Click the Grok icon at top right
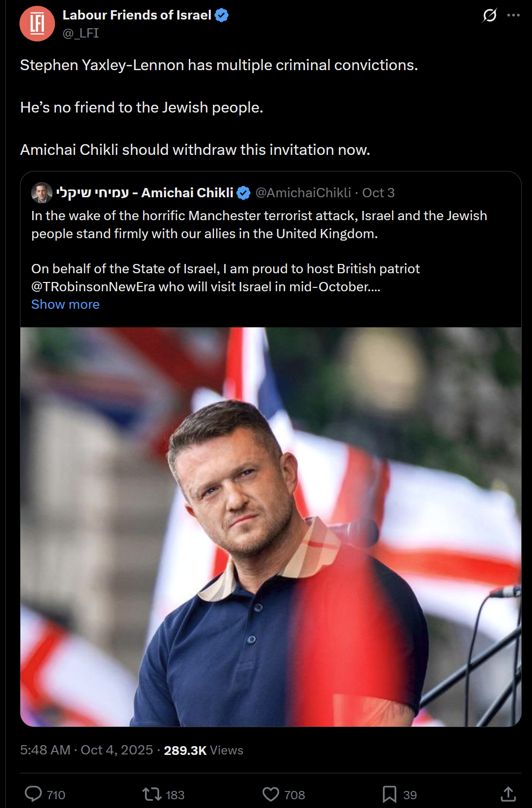 (x=489, y=16)
